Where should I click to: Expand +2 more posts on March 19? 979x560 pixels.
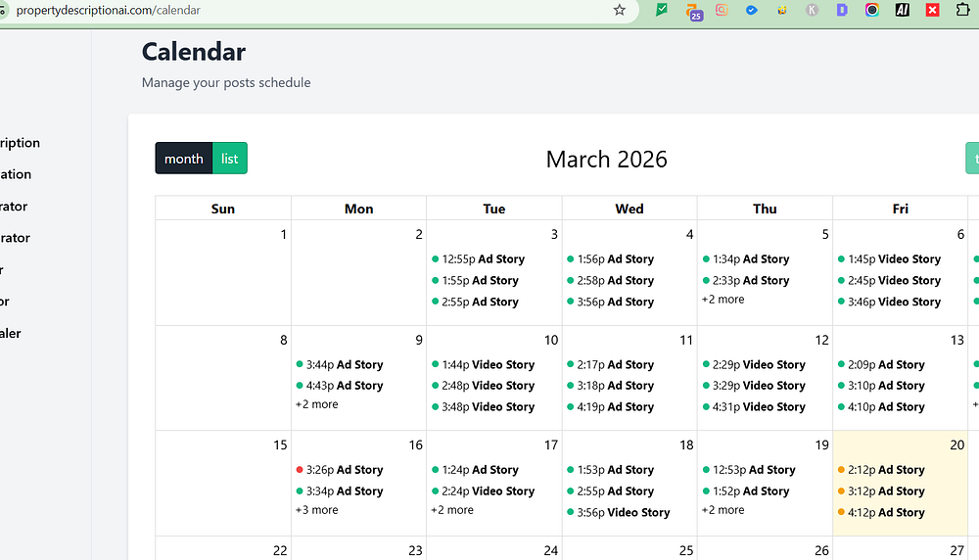723,509
